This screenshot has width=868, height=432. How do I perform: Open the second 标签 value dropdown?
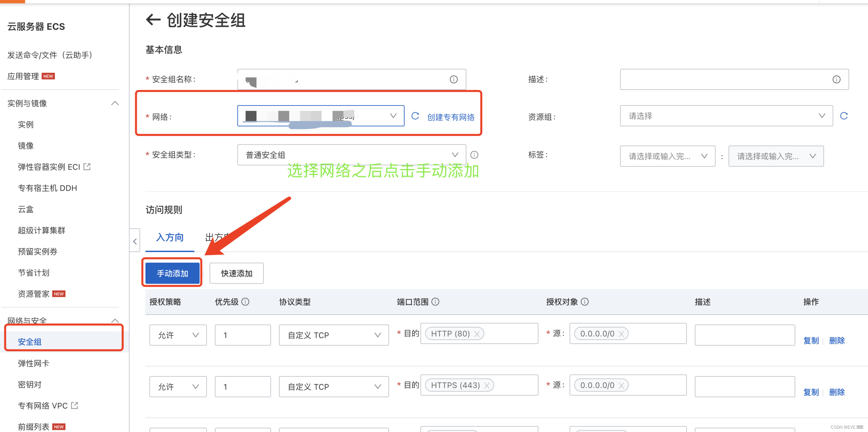(x=776, y=156)
